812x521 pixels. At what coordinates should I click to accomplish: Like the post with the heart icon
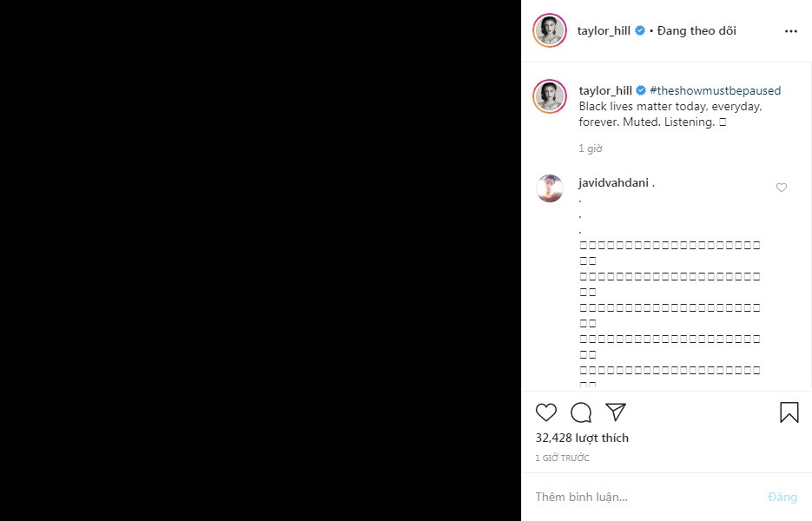point(546,412)
